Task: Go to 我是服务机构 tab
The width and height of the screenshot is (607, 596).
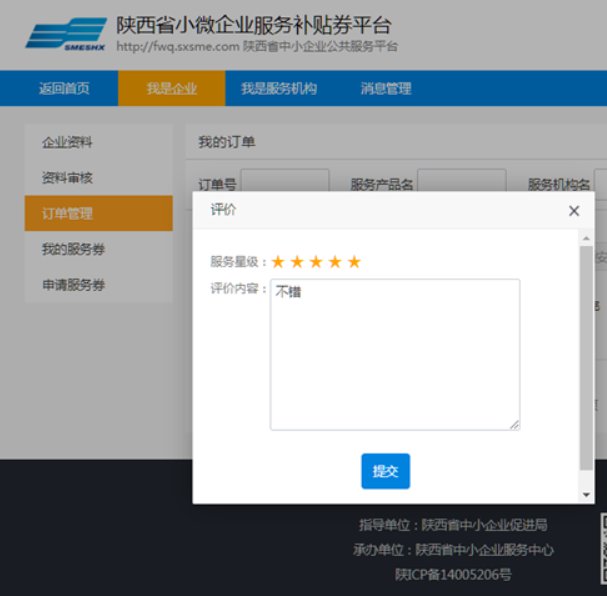Action: (278, 89)
